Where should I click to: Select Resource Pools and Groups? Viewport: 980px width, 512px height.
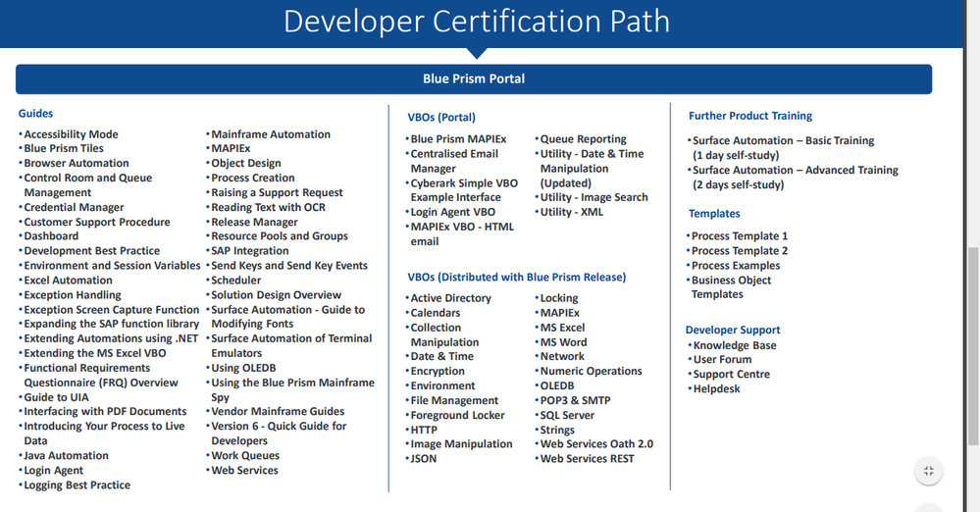click(x=280, y=235)
